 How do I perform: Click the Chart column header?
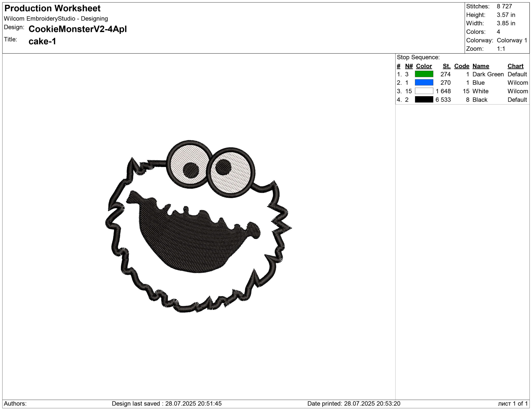tap(515, 66)
